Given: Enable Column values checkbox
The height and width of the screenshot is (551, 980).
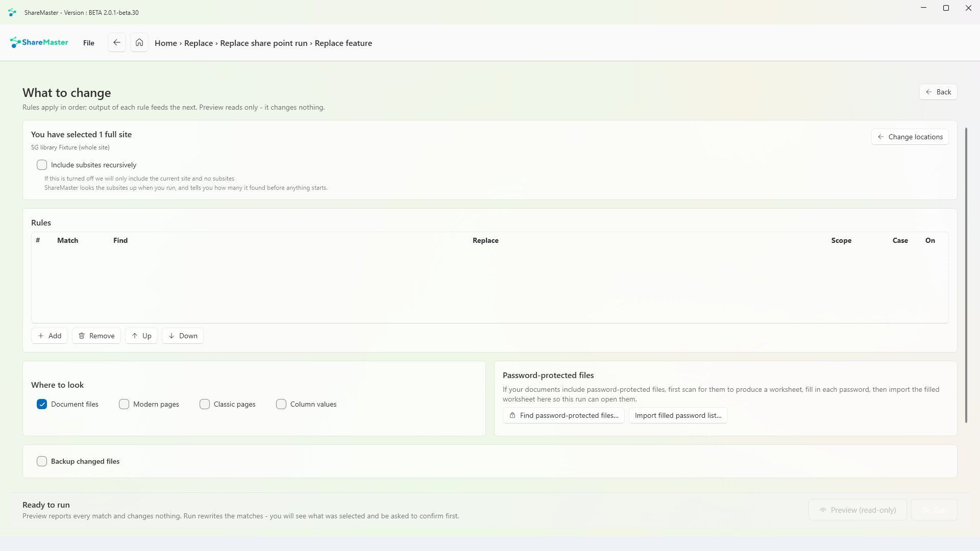Looking at the screenshot, I should [281, 404].
